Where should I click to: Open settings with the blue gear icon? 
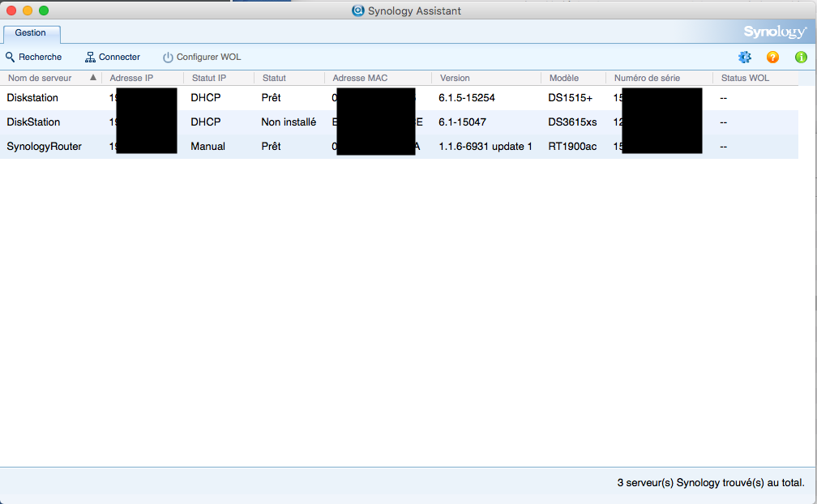click(745, 57)
